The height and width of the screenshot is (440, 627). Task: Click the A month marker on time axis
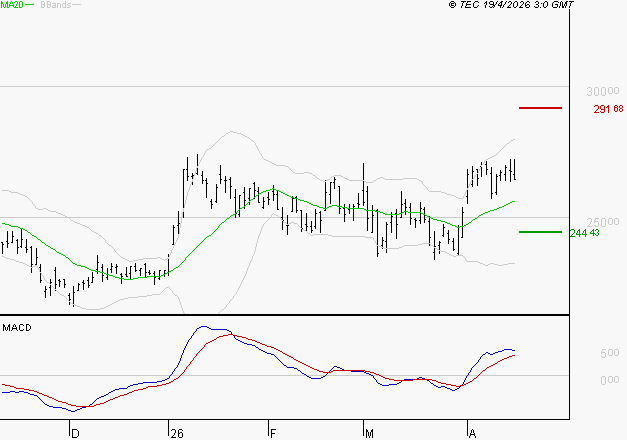pos(472,433)
